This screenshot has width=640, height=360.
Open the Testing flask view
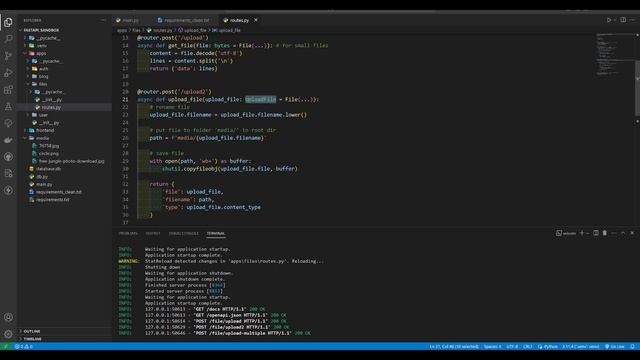pos(8,107)
